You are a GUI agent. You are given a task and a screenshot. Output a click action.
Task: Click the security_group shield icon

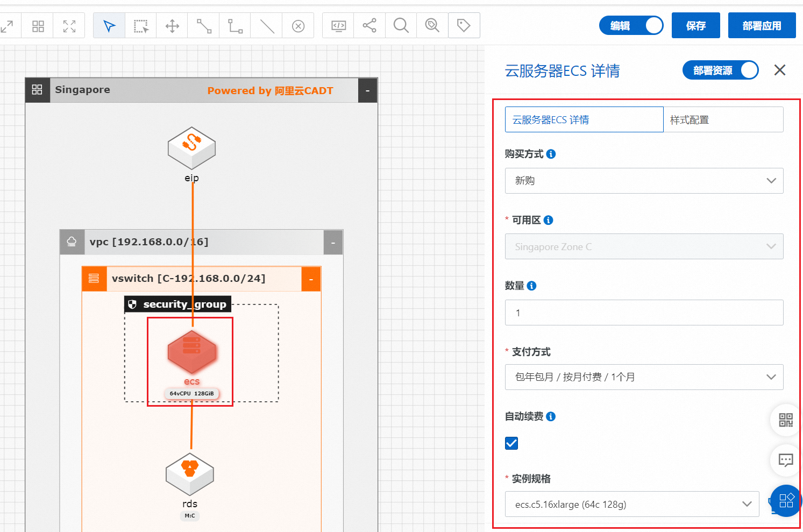132,304
